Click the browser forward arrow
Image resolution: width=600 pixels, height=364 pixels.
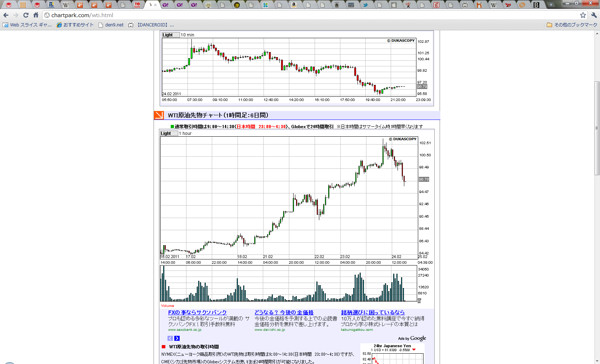(x=16, y=15)
